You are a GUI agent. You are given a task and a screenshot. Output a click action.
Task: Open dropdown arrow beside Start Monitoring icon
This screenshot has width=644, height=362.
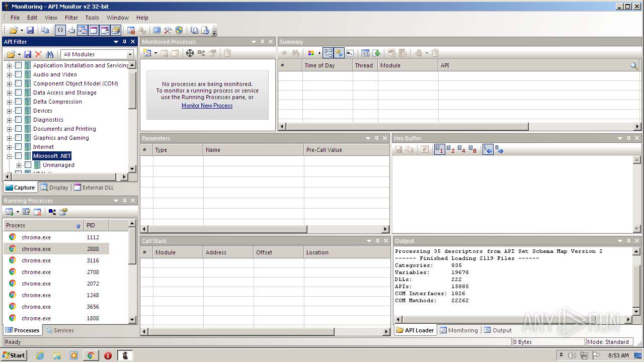(18, 212)
